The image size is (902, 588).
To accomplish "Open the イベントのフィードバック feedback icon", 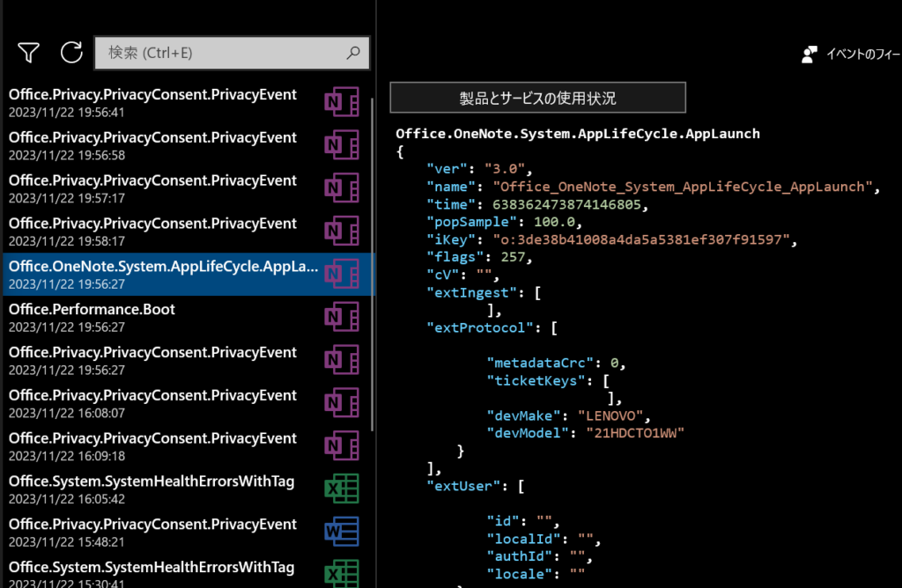I will point(810,54).
